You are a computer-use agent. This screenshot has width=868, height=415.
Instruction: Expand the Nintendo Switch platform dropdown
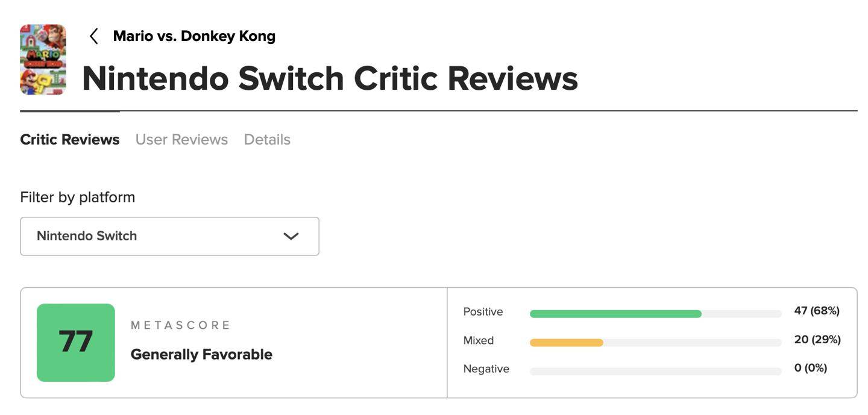tap(169, 236)
